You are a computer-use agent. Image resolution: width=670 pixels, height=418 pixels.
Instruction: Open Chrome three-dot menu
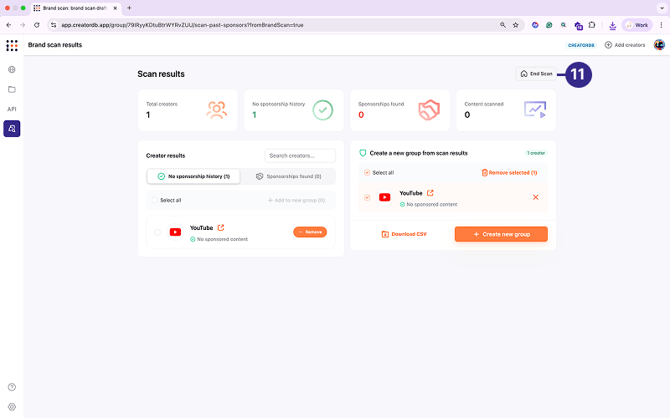661,25
